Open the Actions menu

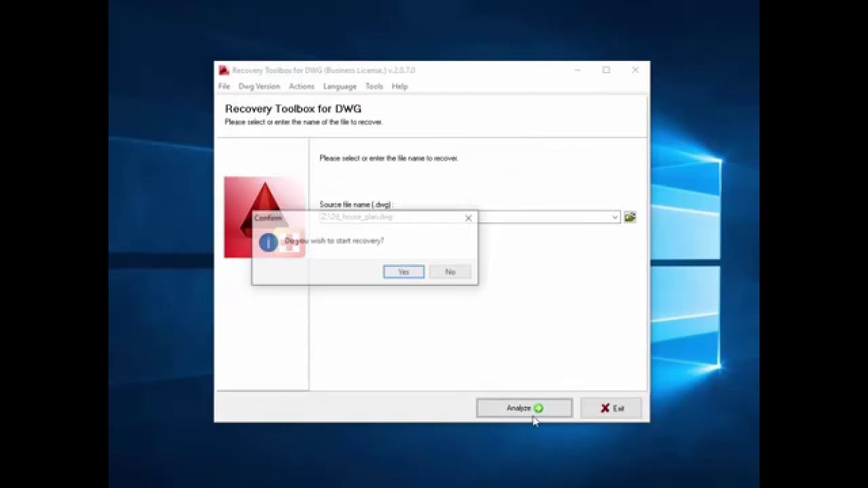point(301,87)
